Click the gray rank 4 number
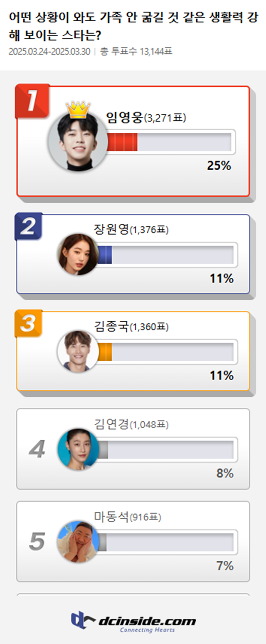Image resolution: width=266 pixels, height=644 pixels. coord(37,450)
